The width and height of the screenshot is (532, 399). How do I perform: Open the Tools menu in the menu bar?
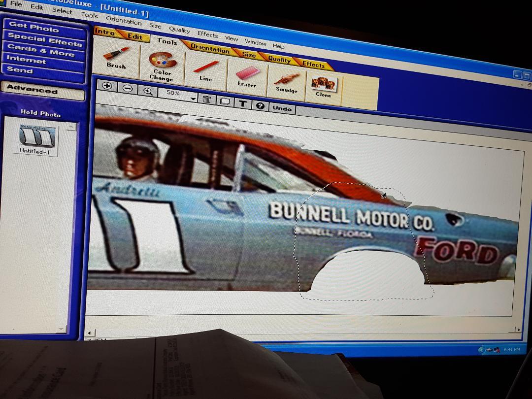pos(89,15)
